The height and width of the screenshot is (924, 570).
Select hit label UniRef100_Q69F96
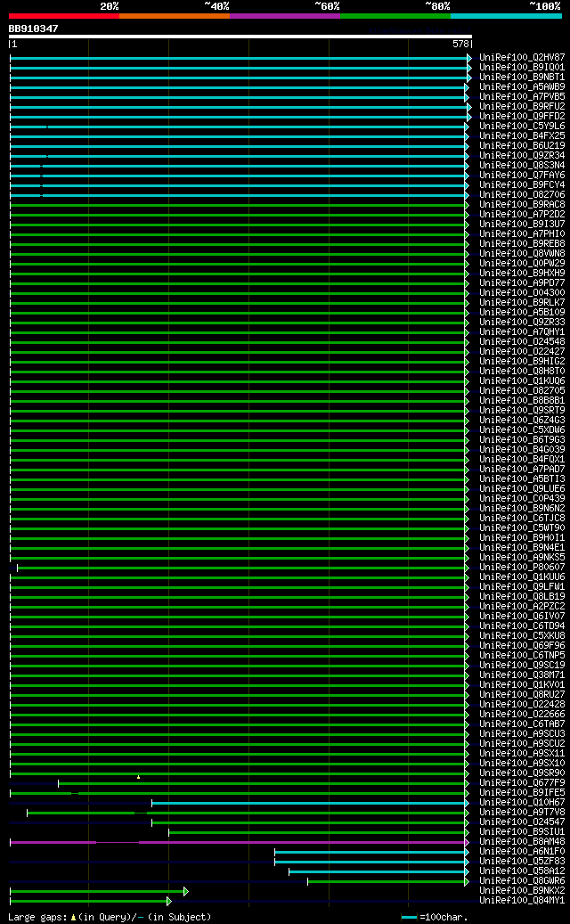(x=522, y=645)
